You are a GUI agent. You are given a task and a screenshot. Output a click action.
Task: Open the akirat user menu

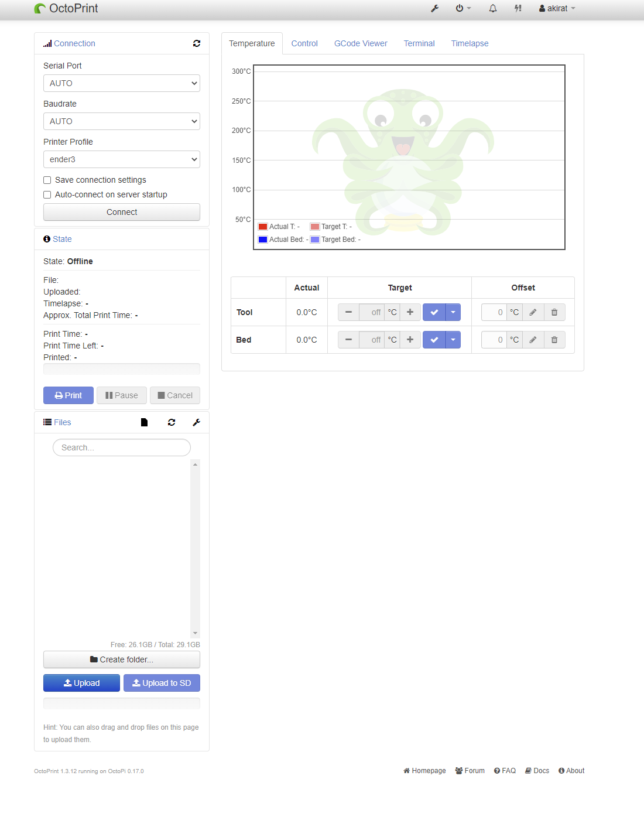tap(557, 8)
